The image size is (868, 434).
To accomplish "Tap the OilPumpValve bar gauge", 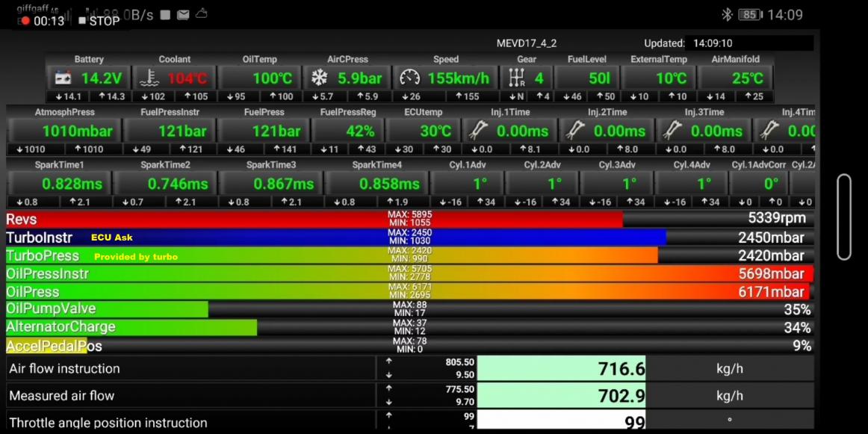I will click(107, 309).
